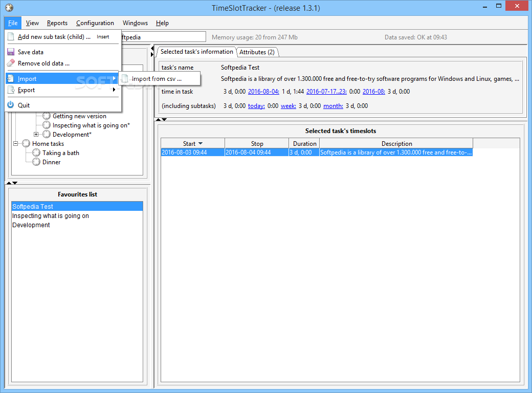
Task: Click the Duration column header
Action: pos(304,144)
